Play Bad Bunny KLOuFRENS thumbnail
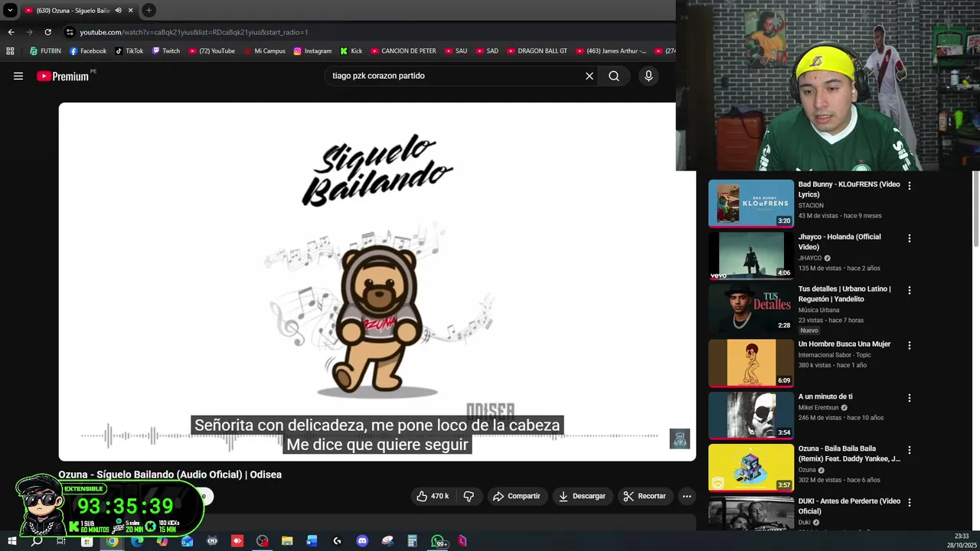The image size is (980, 551). (x=751, y=204)
